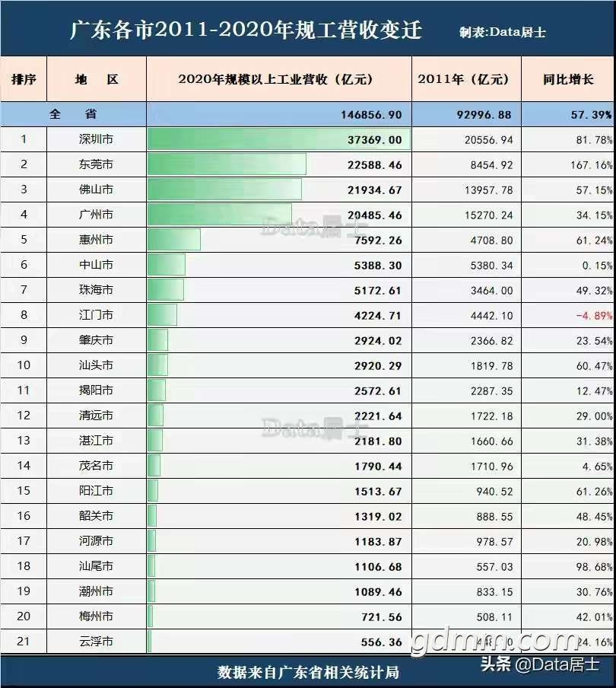Select the 云浮市 cell

(96, 641)
